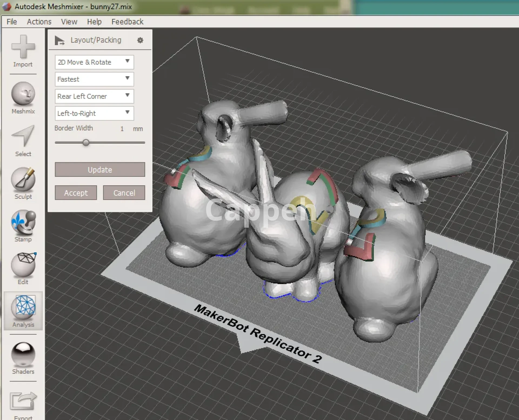
Task: Expand the 2D Move & Rotate dropdown
Action: [94, 62]
